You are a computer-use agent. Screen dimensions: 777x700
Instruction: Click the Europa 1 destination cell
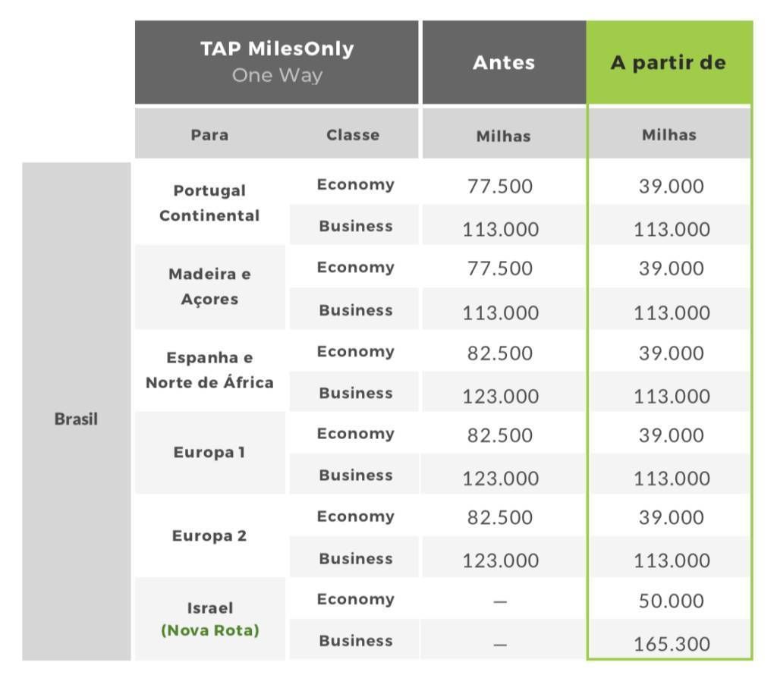point(209,452)
